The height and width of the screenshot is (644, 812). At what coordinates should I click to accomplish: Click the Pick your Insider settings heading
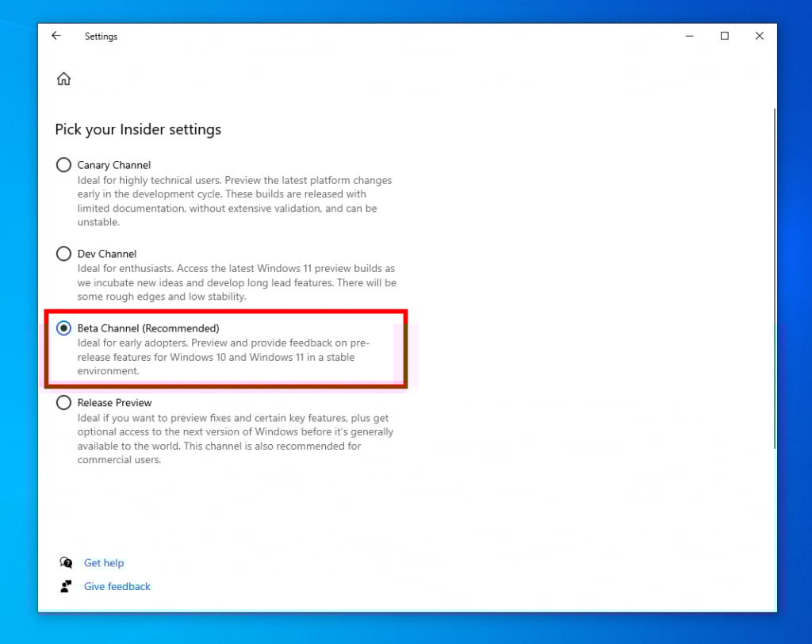click(138, 129)
